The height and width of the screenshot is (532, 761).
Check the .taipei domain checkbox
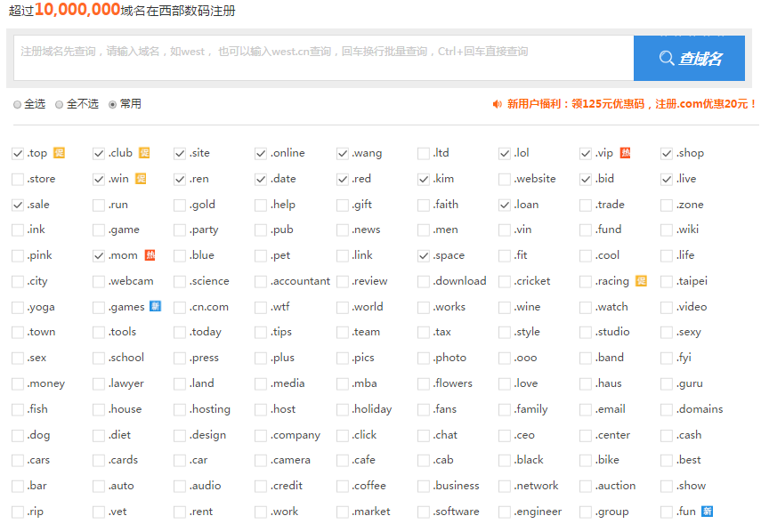point(667,282)
